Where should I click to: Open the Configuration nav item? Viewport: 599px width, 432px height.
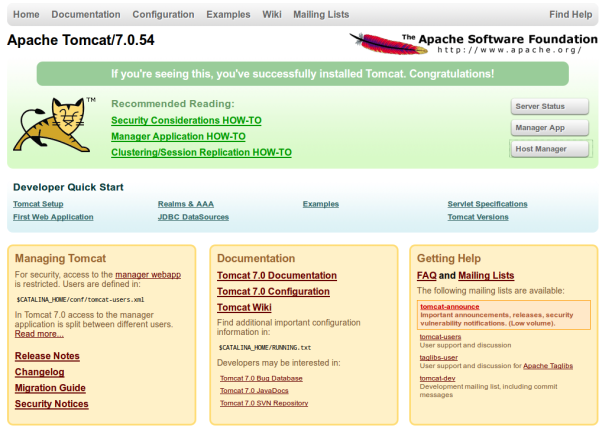(x=163, y=15)
